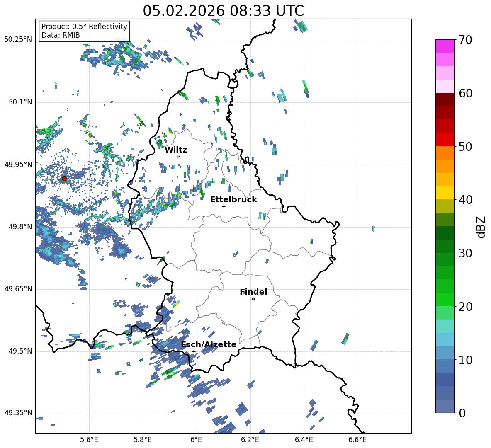Click the 0 colorbar tick value
Image resolution: width=491 pixels, height=448 pixels.
pos(462,413)
